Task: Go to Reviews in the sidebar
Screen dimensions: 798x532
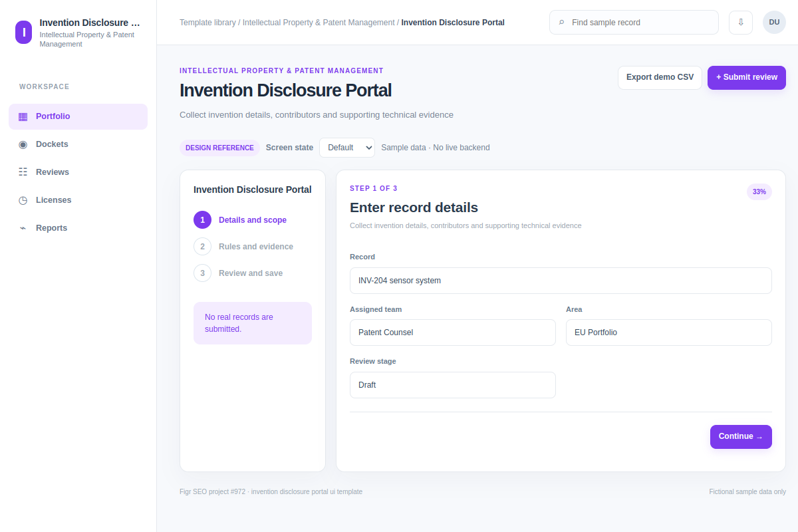Action: click(x=78, y=172)
